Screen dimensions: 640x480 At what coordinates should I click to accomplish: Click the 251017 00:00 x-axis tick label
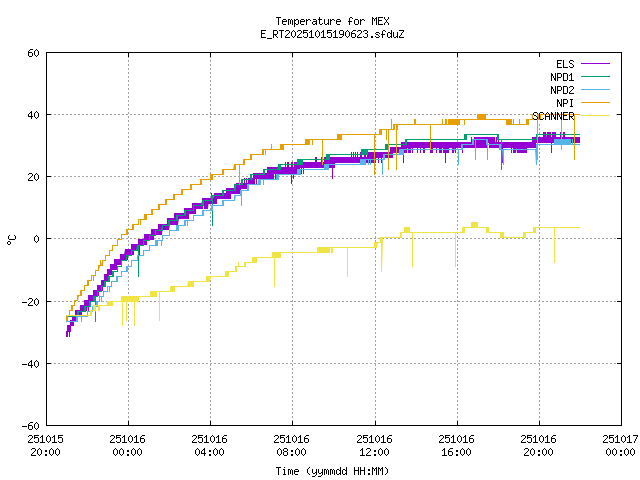click(622, 445)
